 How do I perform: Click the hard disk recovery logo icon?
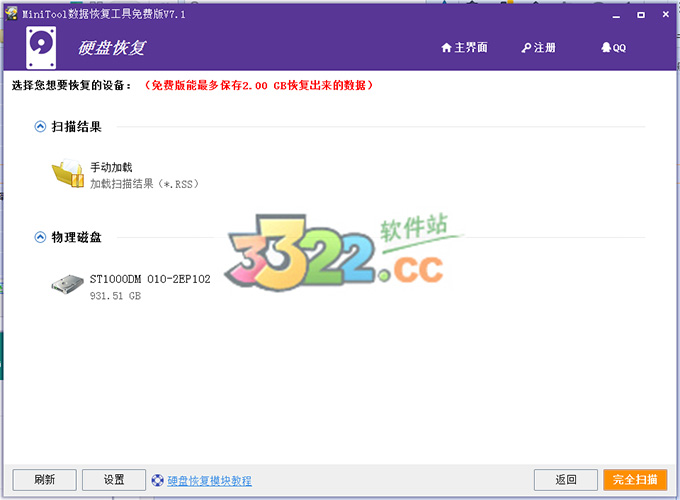(41, 48)
